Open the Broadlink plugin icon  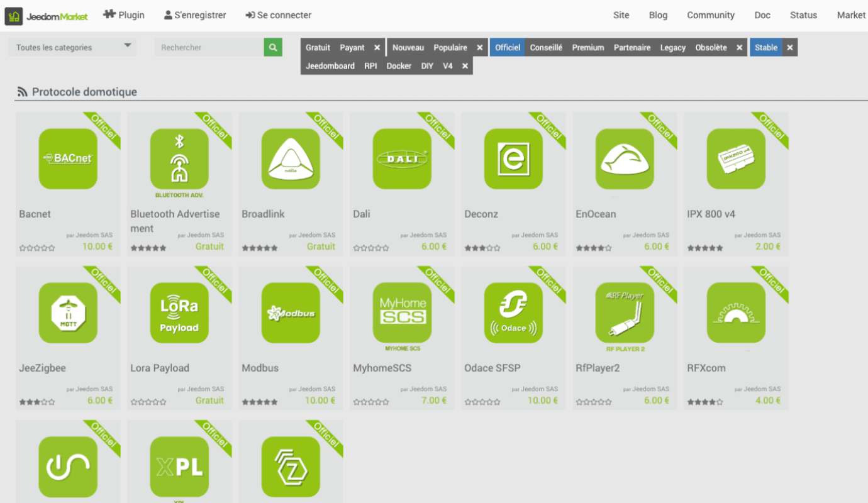click(x=291, y=159)
